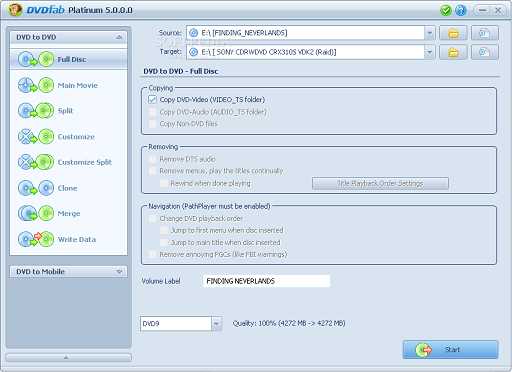Choose the Main Movie mode icon
The width and height of the screenshot is (512, 372).
[x=36, y=85]
